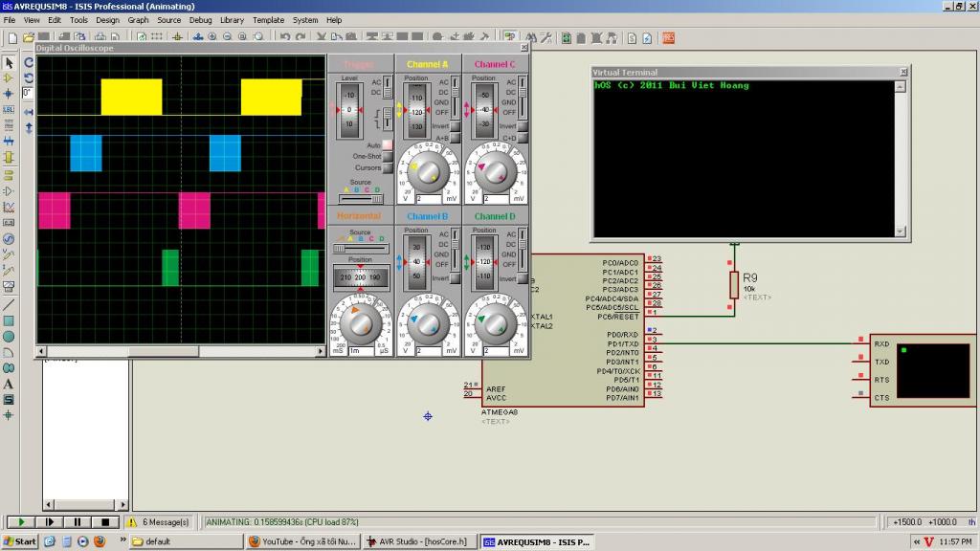Toggle Channel A Invert button

[456, 126]
